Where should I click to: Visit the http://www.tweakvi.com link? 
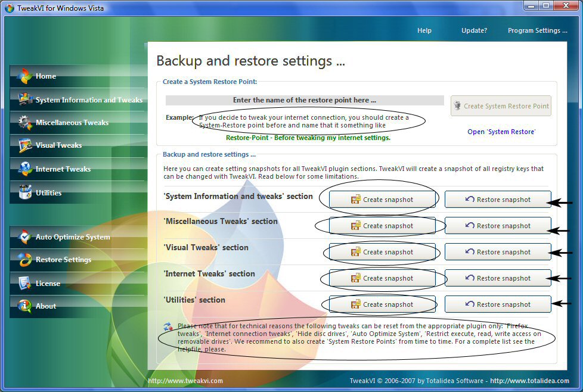[x=185, y=381]
